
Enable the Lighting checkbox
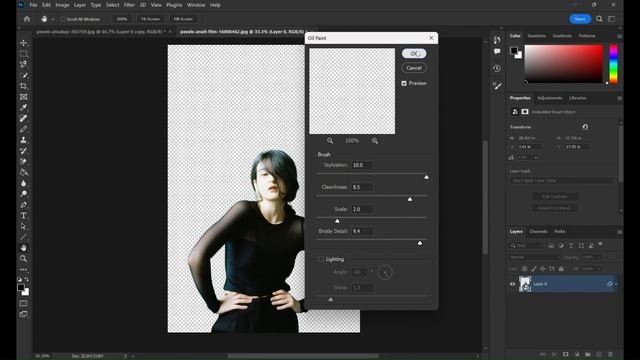click(321, 259)
